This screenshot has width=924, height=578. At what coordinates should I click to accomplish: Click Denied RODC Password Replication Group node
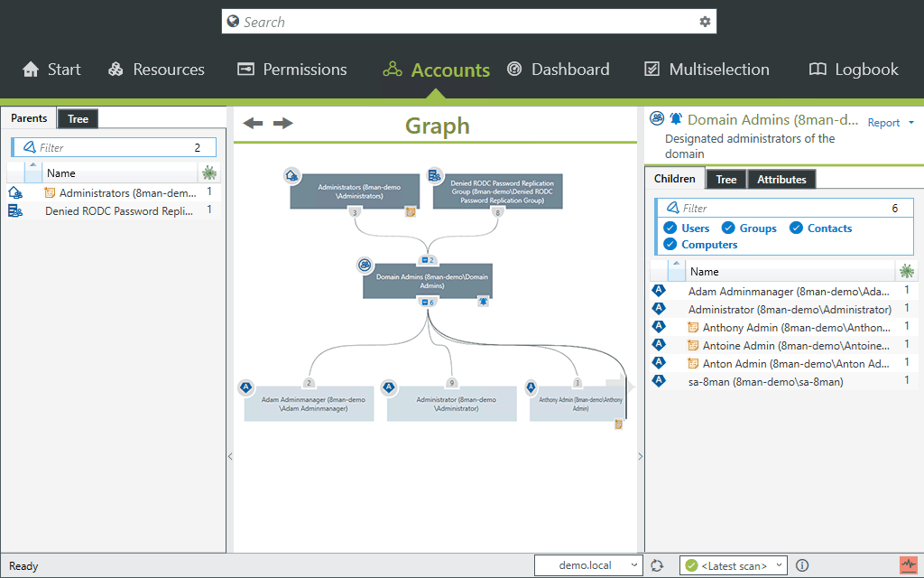coord(498,191)
